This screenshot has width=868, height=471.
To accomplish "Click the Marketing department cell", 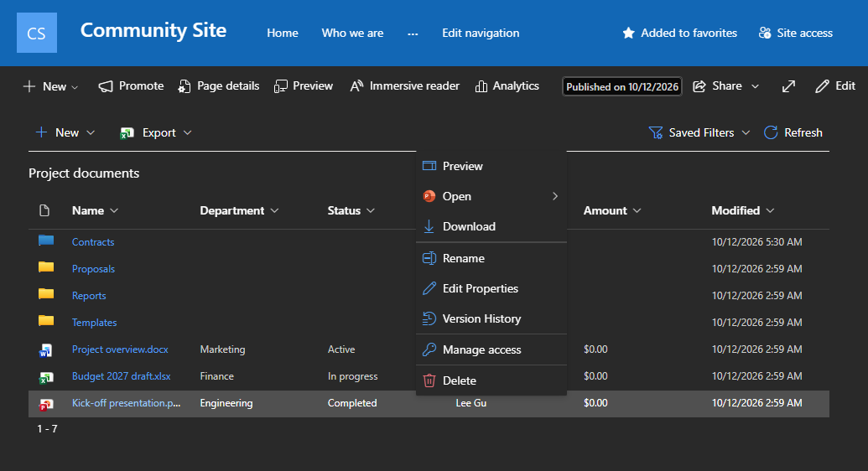I will (x=222, y=349).
